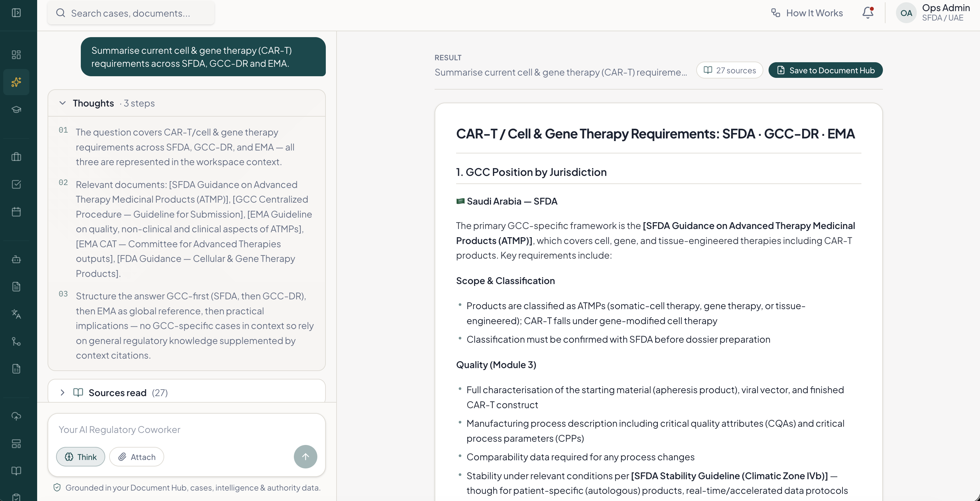This screenshot has height=501, width=980.
Task: Collapse the Thoughts section chevron
Action: point(63,103)
